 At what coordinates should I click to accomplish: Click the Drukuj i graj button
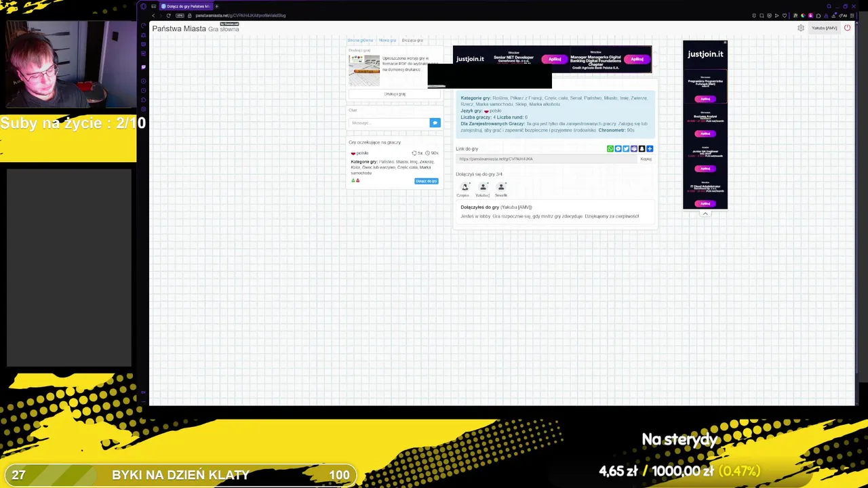point(395,94)
